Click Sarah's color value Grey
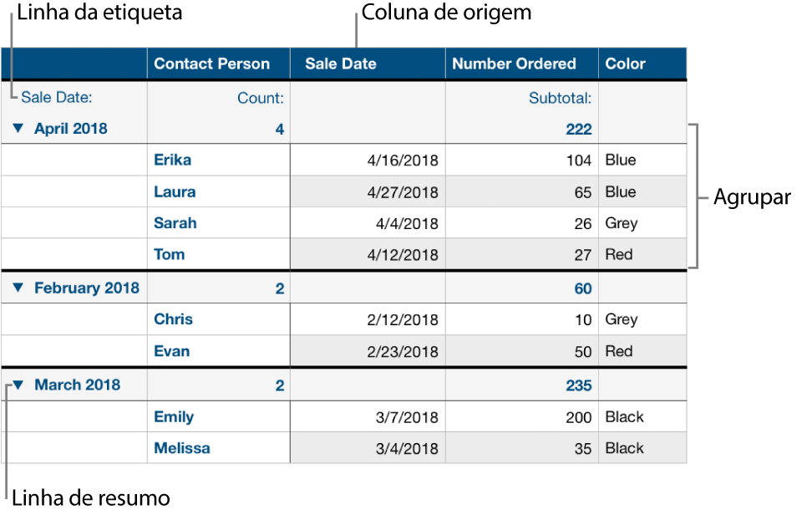The width and height of the screenshot is (812, 520). point(620,222)
